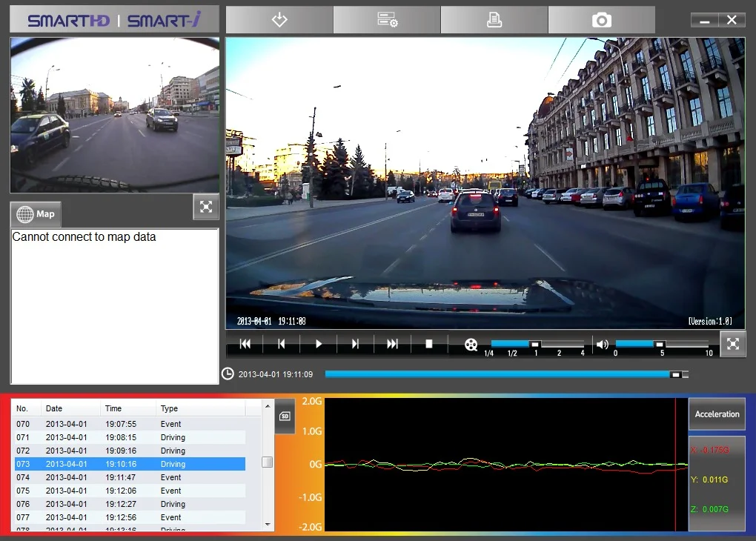The image size is (756, 541).
Task: Stop the video playback
Action: tap(429, 344)
